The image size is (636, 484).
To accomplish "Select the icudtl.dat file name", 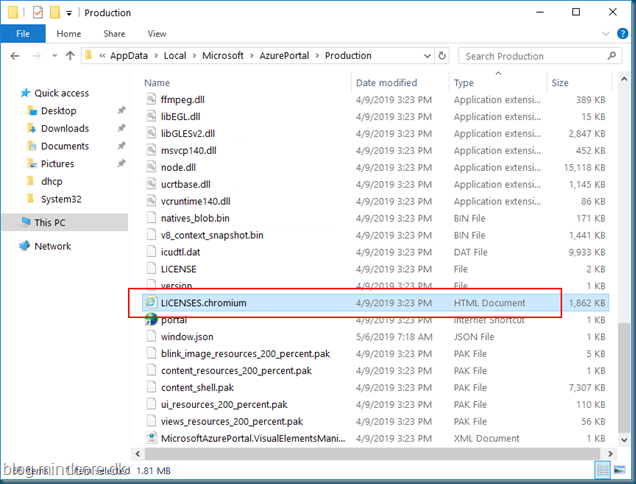I will pos(180,252).
